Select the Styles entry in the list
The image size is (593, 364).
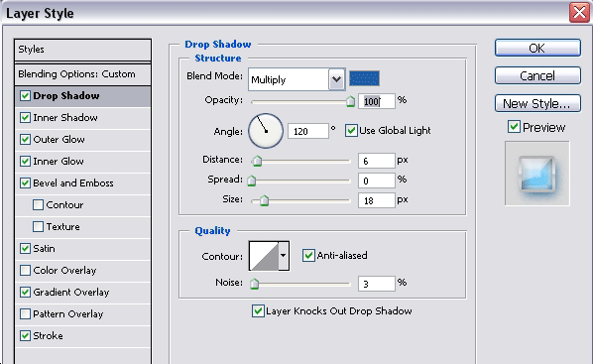[x=82, y=50]
